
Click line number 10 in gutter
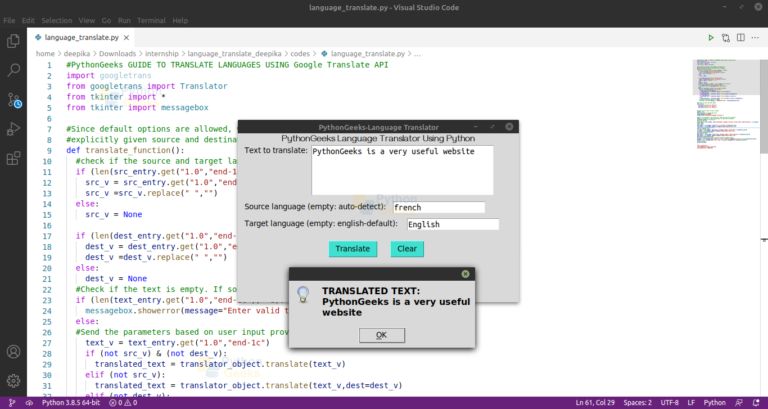click(47, 161)
